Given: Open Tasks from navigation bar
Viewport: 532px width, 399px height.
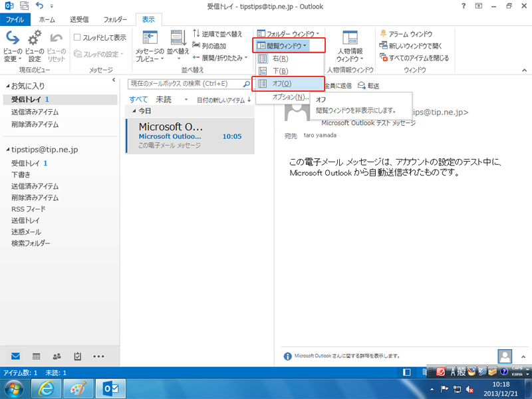Looking at the screenshot, I should click(x=78, y=356).
